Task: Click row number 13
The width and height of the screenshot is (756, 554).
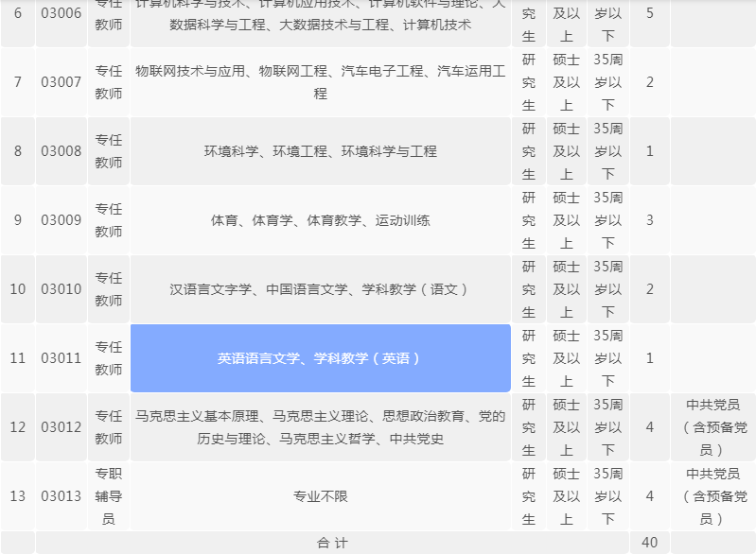Action: click(x=18, y=495)
